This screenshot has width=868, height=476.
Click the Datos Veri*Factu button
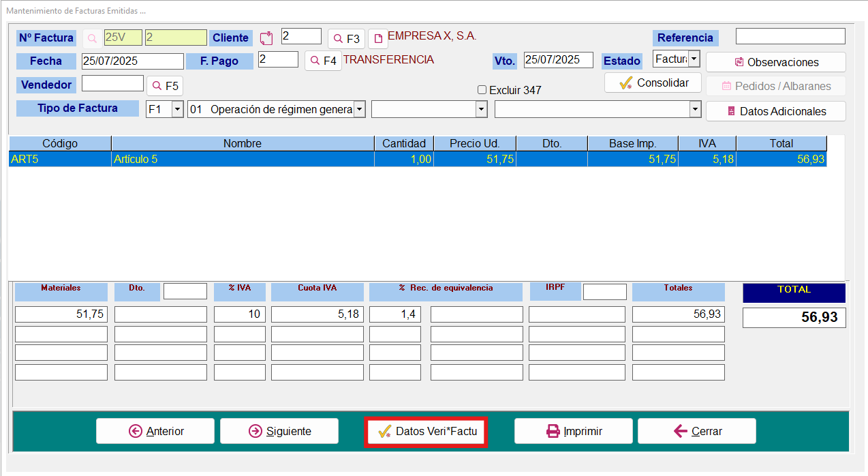[x=425, y=432]
